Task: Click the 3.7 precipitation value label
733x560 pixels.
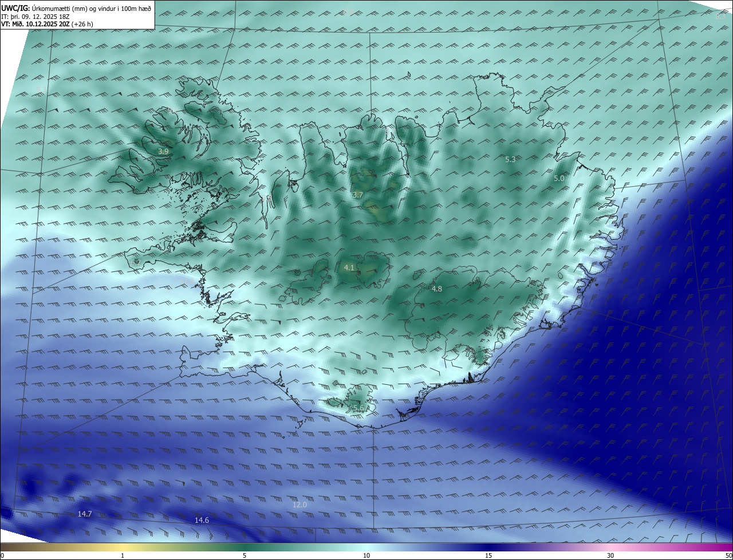Action: 358,195
